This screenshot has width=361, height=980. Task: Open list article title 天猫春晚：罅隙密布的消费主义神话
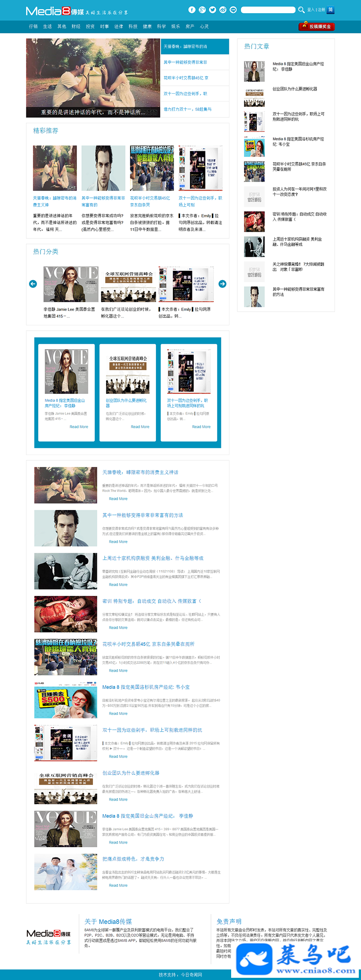click(x=140, y=472)
